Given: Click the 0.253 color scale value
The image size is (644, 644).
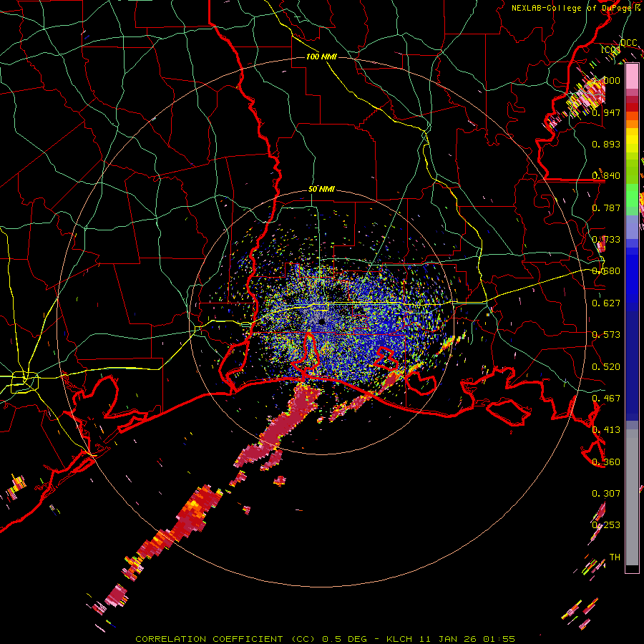Looking at the screenshot, I should 606,525.
